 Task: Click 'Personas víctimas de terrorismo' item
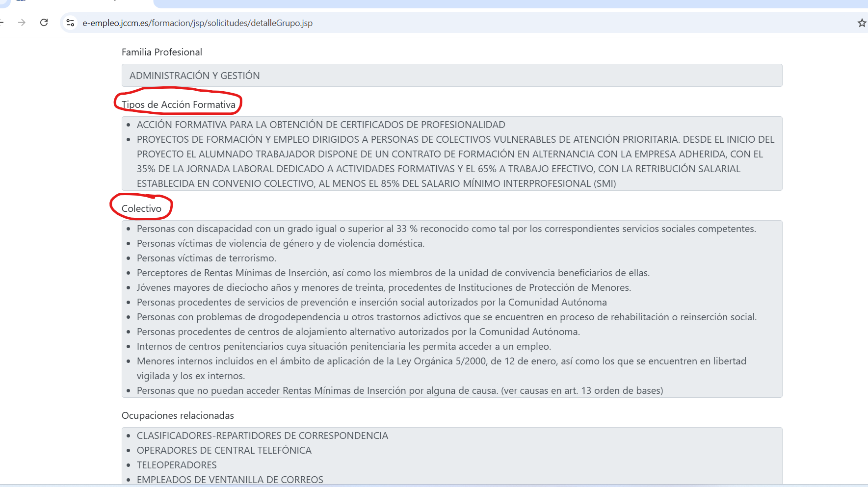click(207, 258)
